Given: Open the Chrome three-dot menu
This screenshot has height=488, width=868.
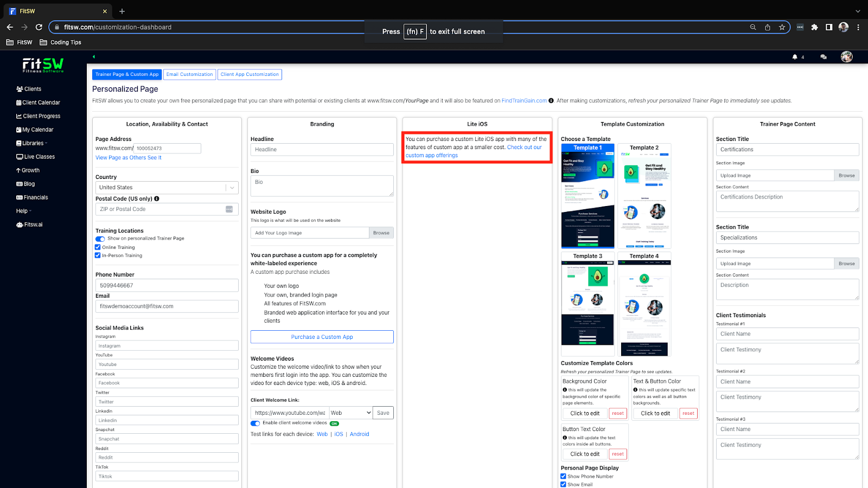Looking at the screenshot, I should [858, 27].
